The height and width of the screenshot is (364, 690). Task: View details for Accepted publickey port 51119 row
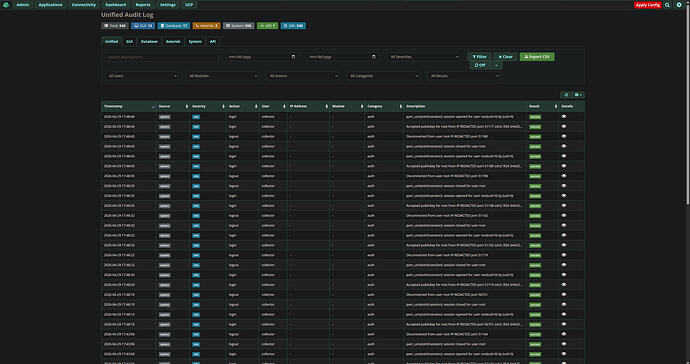[x=564, y=285]
